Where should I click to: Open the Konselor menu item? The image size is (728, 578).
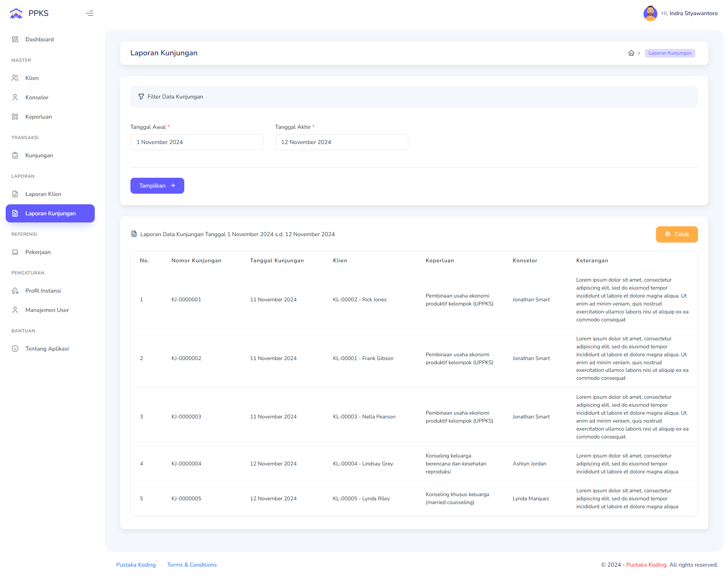coord(50,97)
